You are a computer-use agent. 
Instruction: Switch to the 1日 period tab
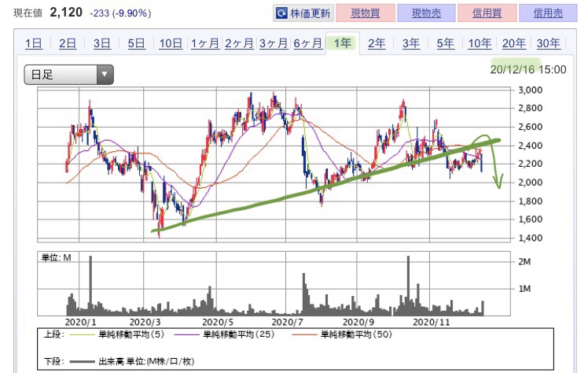coord(34,44)
